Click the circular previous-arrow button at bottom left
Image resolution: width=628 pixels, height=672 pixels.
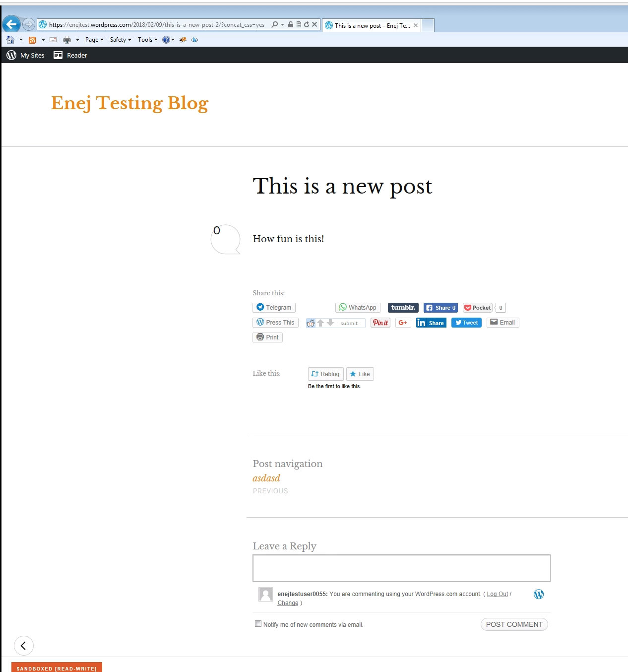[24, 646]
